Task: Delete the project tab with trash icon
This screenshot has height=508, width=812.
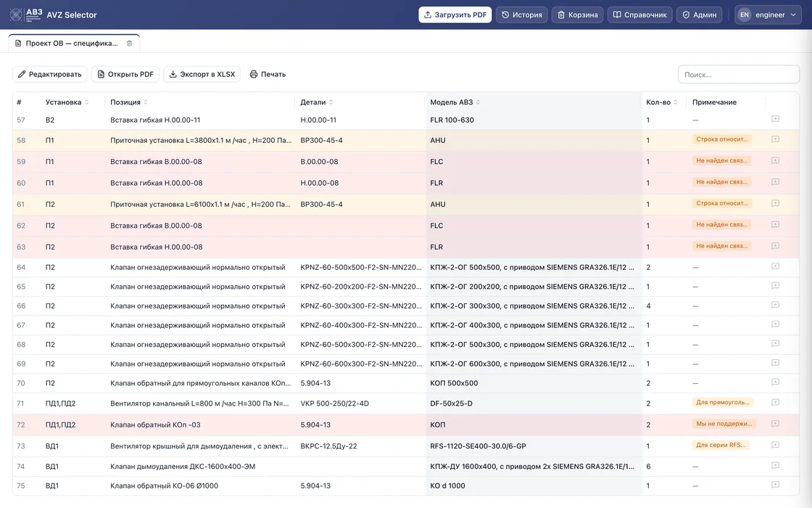Action: click(x=130, y=44)
